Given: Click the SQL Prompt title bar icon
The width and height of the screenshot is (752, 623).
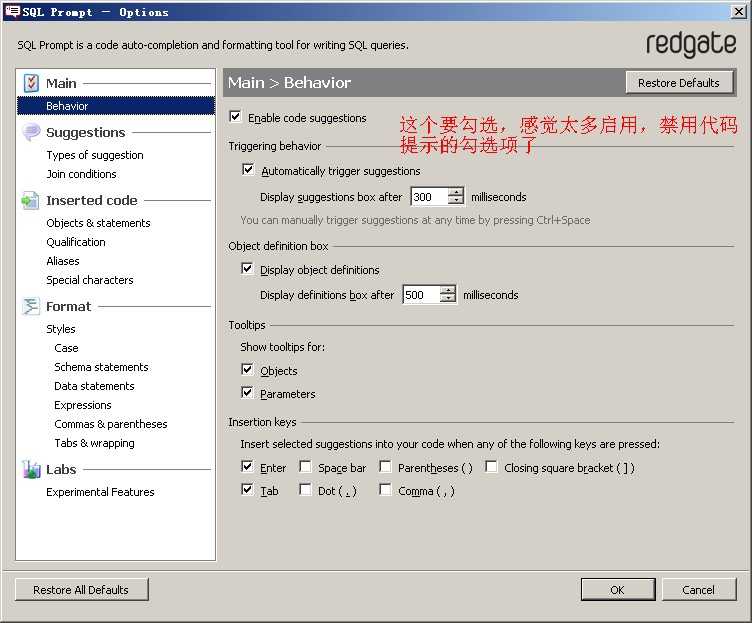Looking at the screenshot, I should pos(12,12).
